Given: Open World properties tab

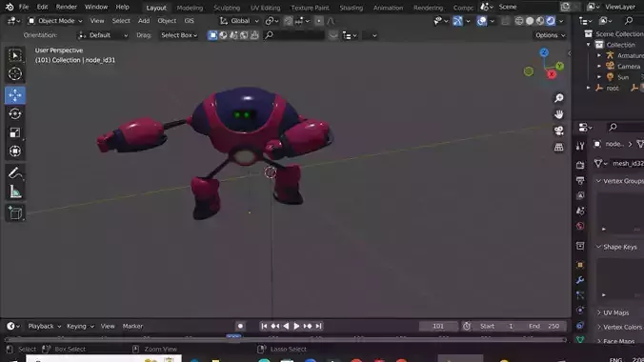Looking at the screenshot, I should pyautogui.click(x=580, y=226).
